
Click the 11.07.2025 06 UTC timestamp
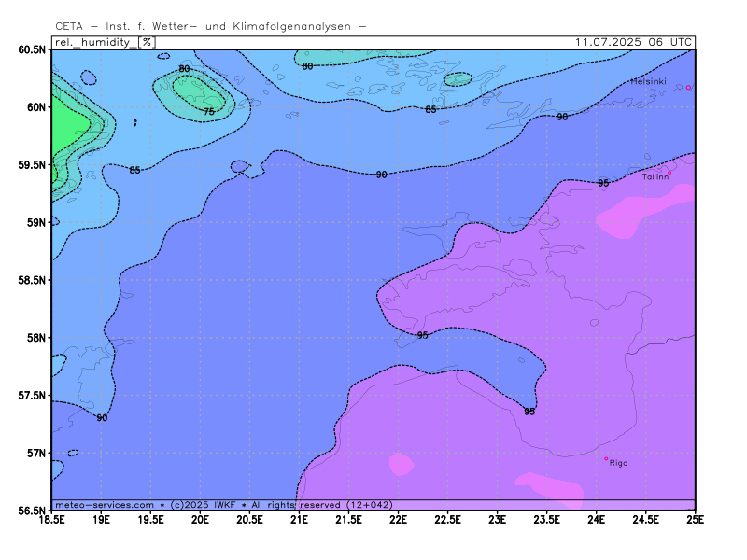tap(633, 42)
